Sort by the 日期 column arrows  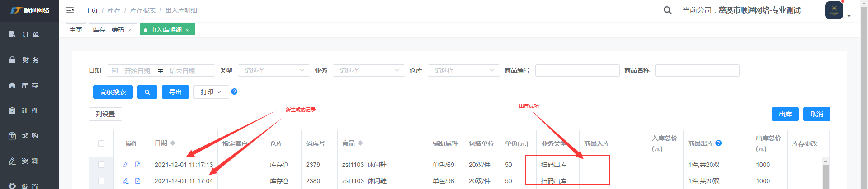coord(173,143)
